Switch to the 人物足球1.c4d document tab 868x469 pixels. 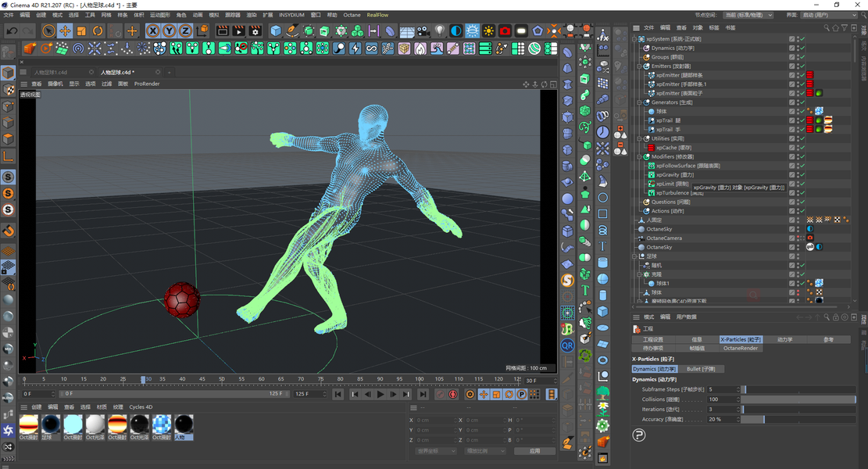point(50,73)
